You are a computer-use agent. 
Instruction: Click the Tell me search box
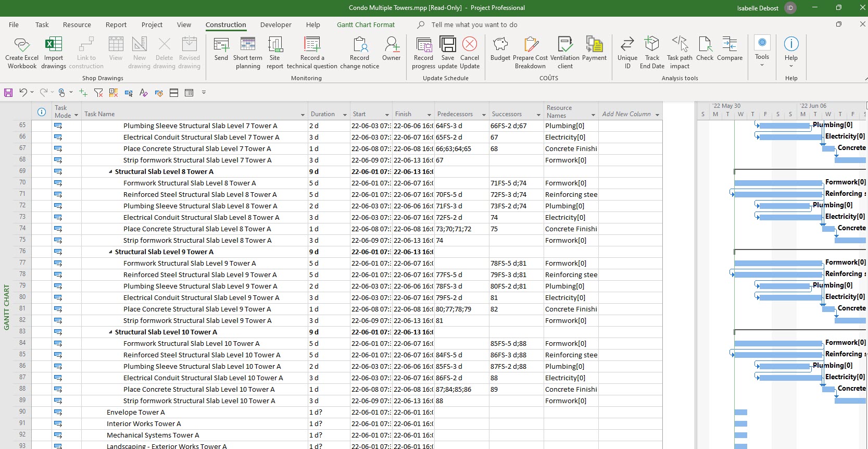click(474, 24)
